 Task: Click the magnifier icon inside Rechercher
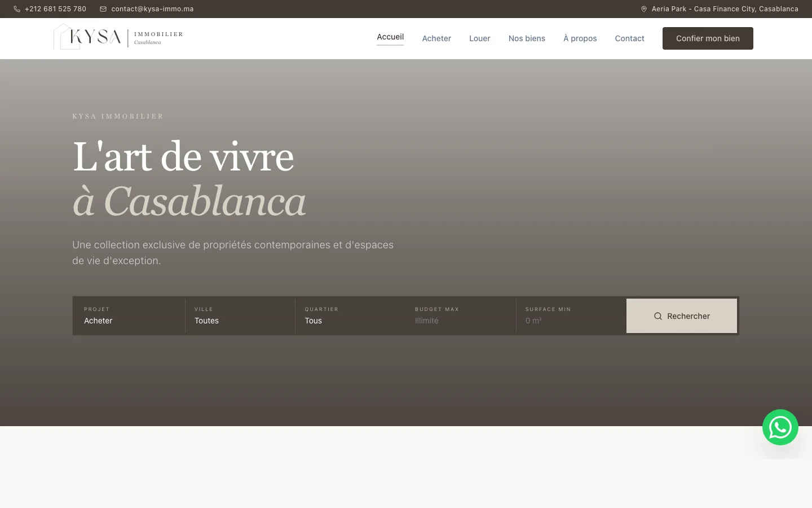[x=658, y=316]
